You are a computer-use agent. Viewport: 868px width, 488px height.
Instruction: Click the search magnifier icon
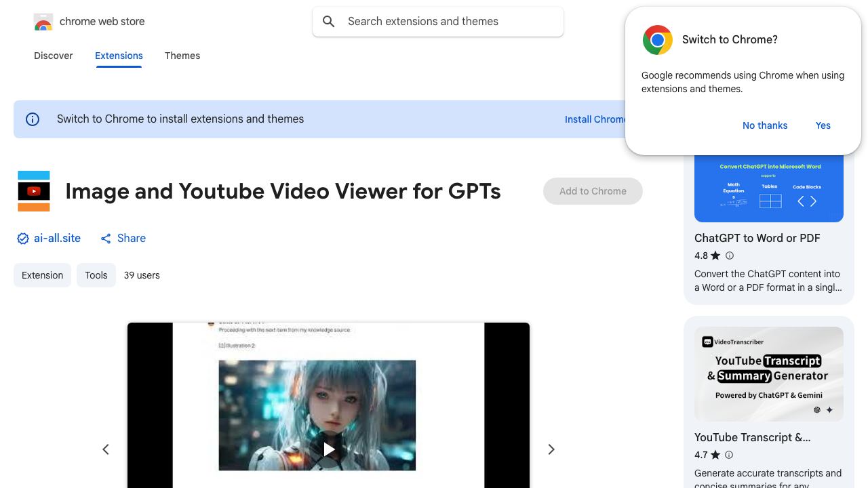(329, 22)
